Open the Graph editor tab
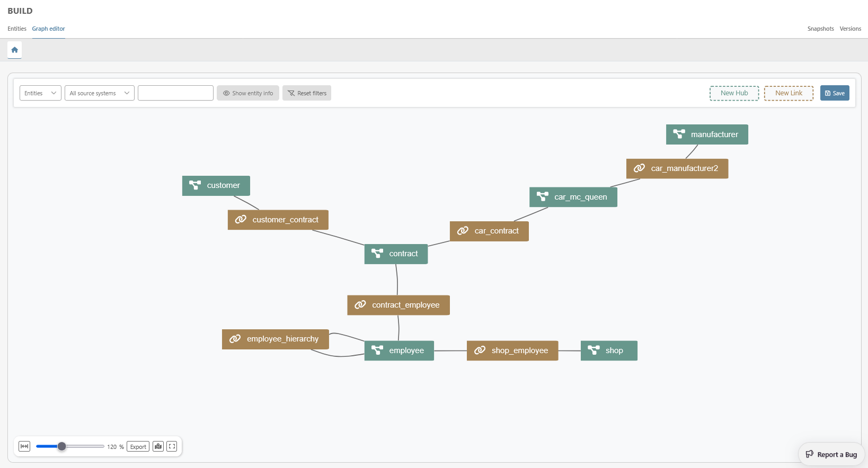 pyautogui.click(x=48, y=29)
